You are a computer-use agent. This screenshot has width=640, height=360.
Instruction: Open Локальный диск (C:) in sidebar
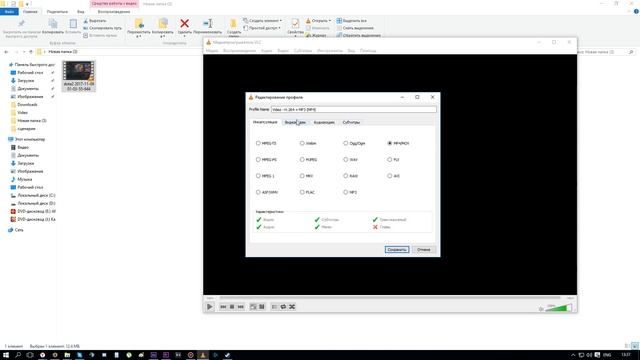[33, 195]
